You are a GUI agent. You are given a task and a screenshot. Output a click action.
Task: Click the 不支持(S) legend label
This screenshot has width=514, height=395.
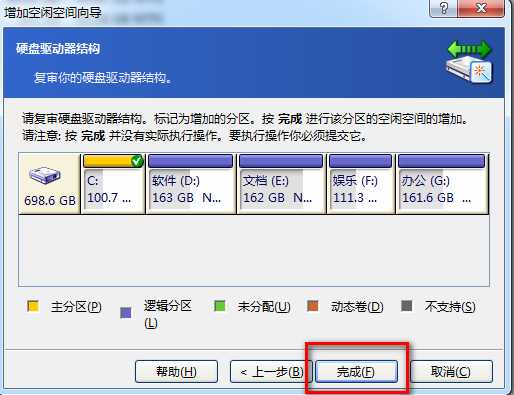[x=450, y=307]
